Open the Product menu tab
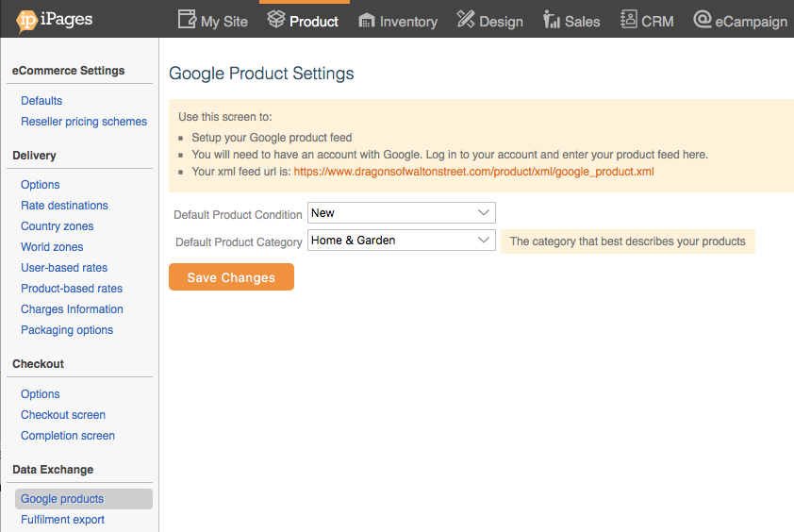This screenshot has height=532, width=794. [303, 21]
